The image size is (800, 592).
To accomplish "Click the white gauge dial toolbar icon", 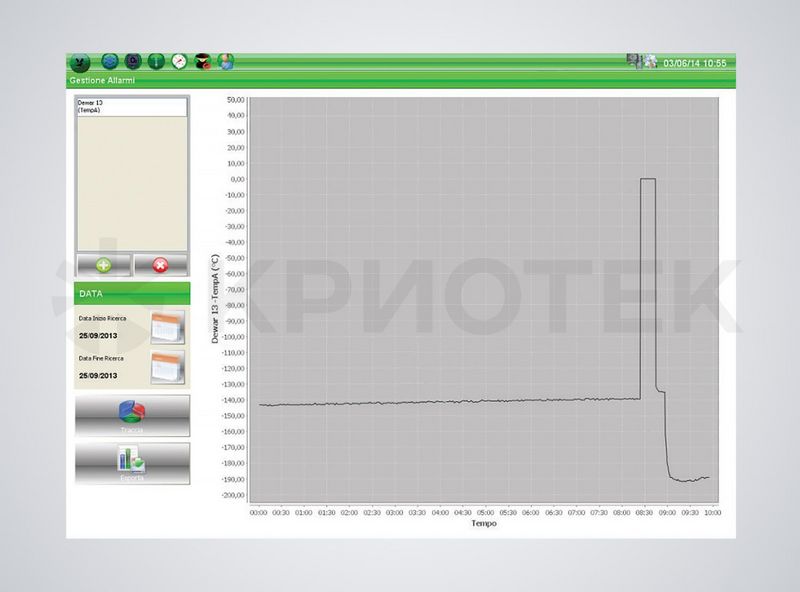I will click(x=179, y=61).
